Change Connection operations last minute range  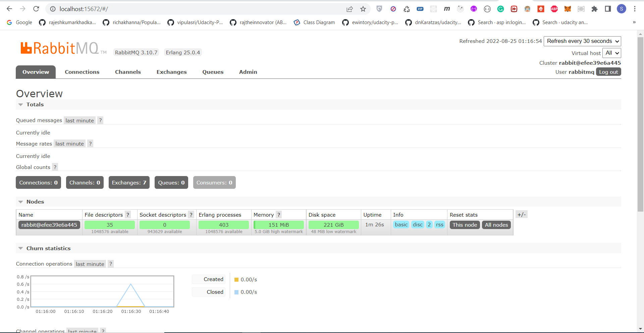[x=90, y=264]
